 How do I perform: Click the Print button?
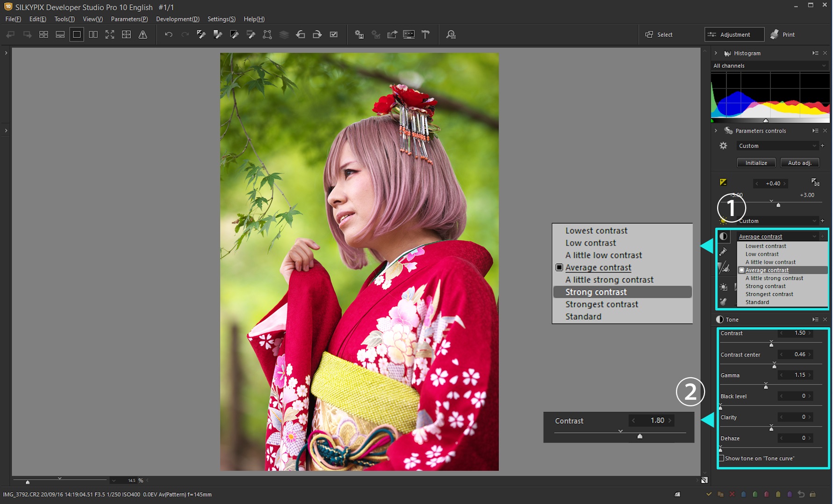(x=783, y=35)
